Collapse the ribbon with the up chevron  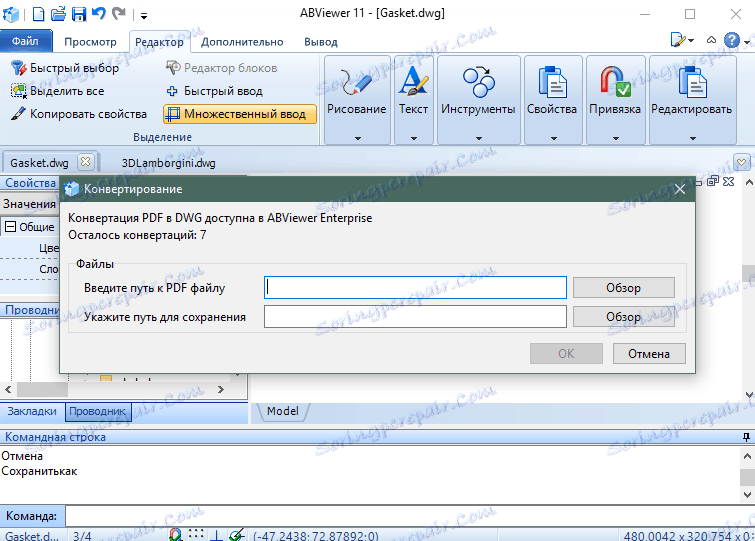[711, 40]
